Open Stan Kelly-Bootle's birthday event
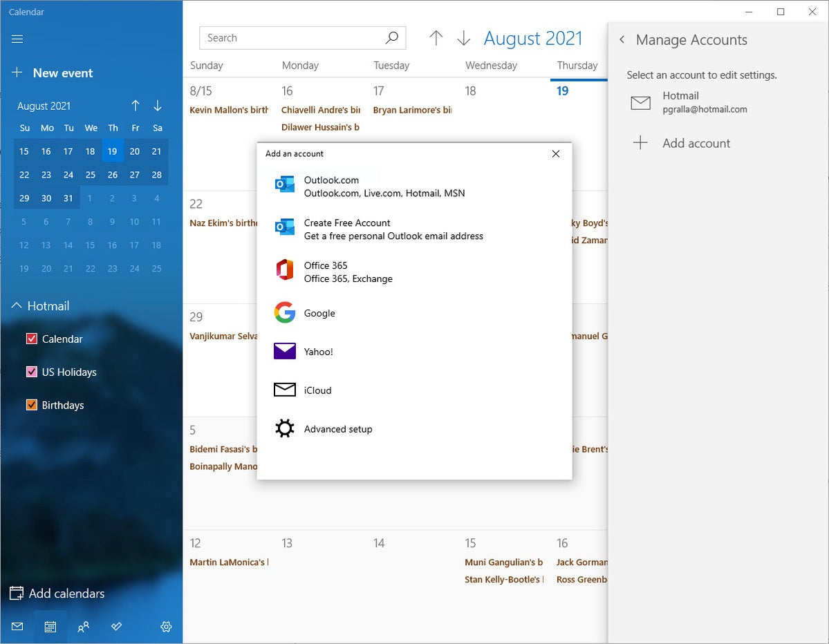829x644 pixels. click(x=504, y=580)
